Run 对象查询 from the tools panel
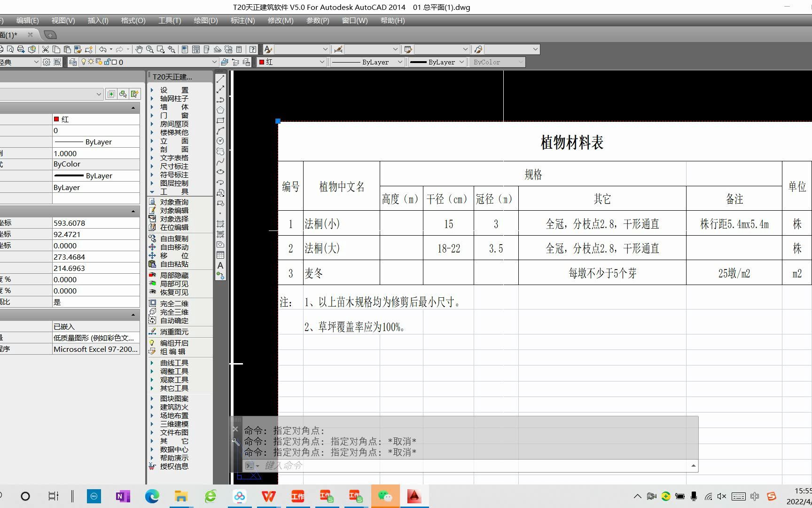 (174, 202)
